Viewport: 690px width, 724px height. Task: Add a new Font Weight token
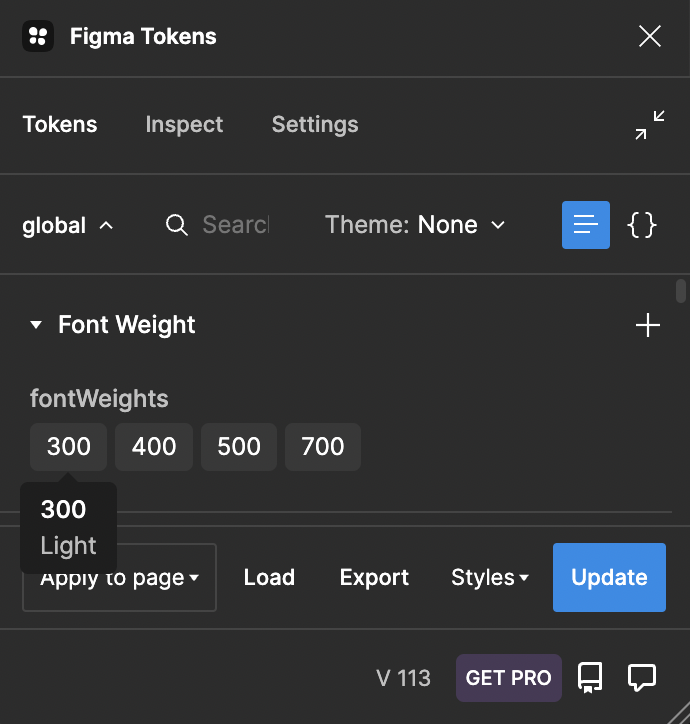pyautogui.click(x=648, y=325)
